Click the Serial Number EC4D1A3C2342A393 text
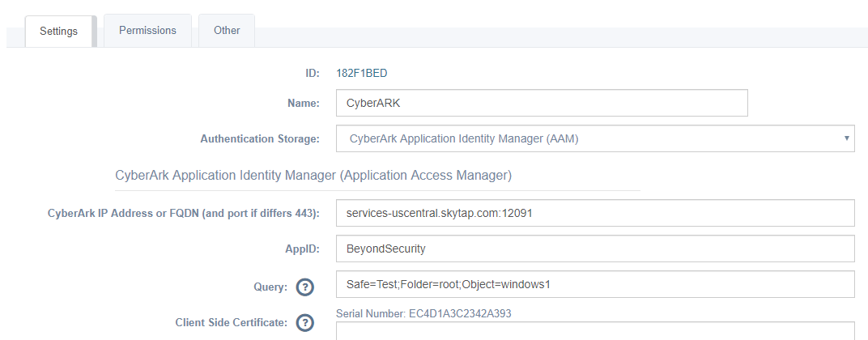This screenshot has height=340, width=868. point(423,314)
